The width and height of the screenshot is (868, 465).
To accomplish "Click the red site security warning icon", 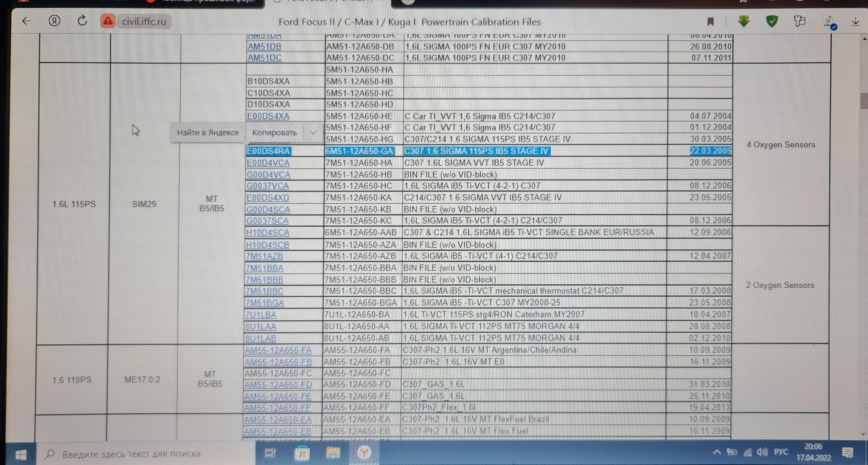I will click(108, 21).
